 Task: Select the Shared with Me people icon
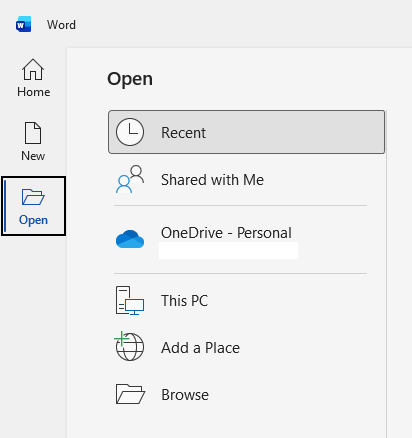point(130,179)
